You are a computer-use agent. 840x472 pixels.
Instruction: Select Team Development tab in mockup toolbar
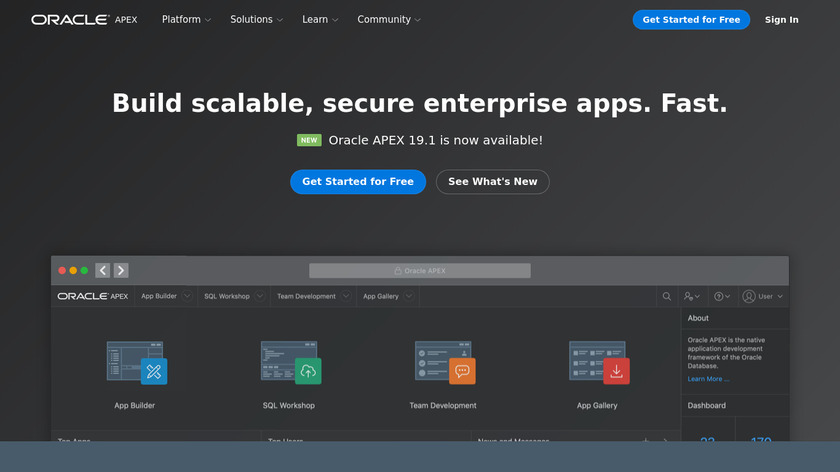tap(306, 296)
